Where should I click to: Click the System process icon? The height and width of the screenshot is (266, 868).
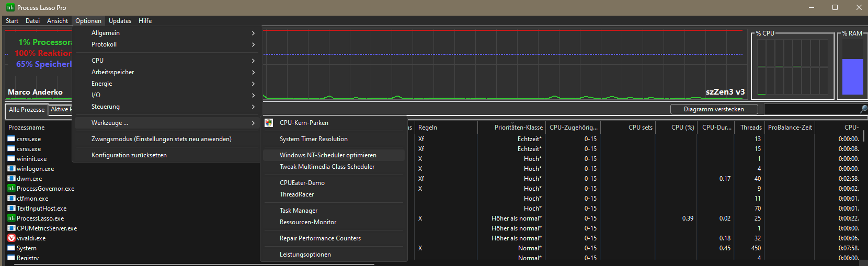[11, 248]
